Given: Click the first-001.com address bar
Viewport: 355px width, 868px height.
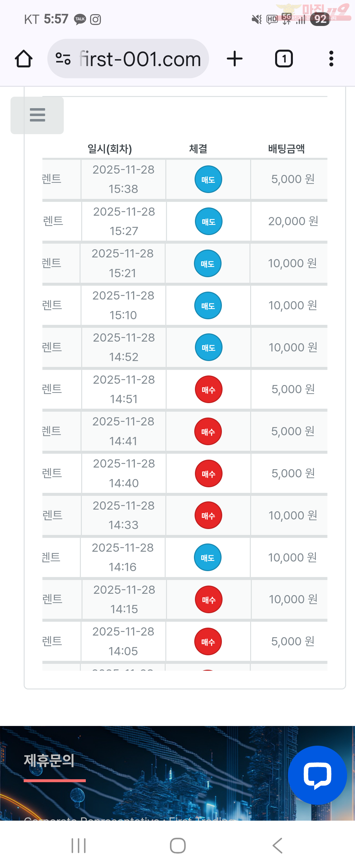Looking at the screenshot, I should click(x=140, y=59).
